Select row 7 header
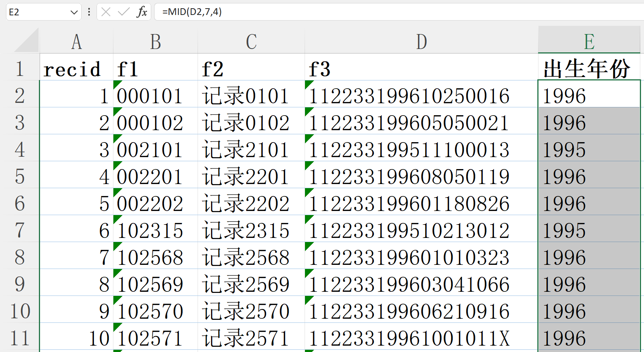This screenshot has height=352, width=644. (x=19, y=230)
